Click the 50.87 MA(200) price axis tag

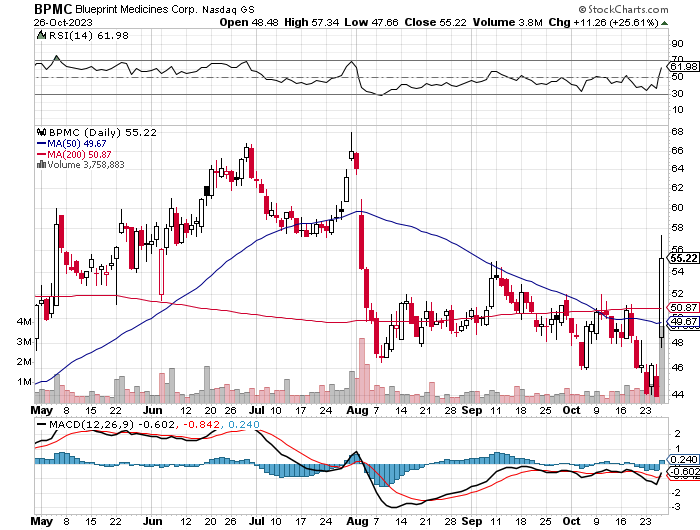[x=682, y=307]
